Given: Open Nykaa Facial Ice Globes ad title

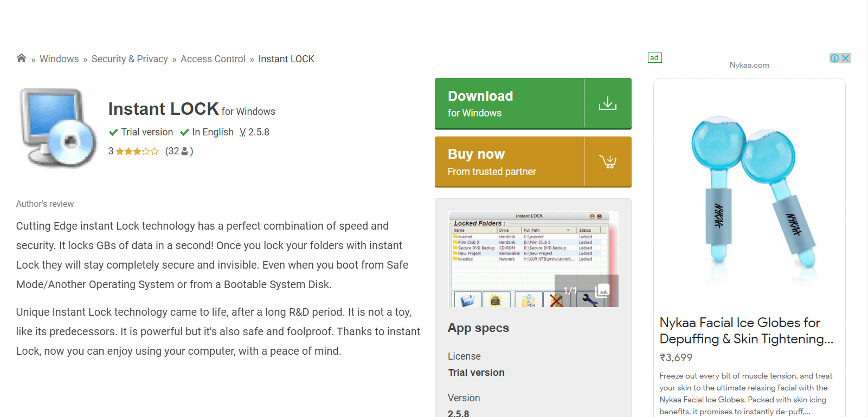Looking at the screenshot, I should click(x=746, y=330).
